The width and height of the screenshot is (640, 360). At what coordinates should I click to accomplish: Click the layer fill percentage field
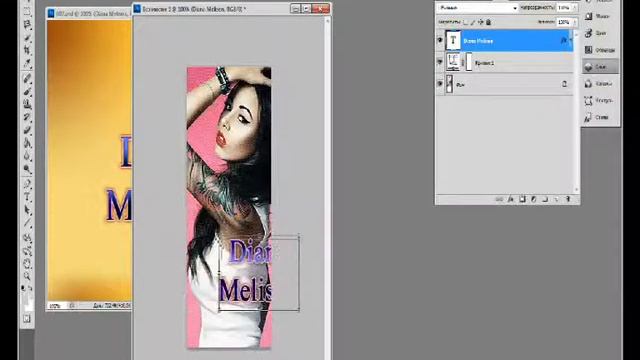564,22
